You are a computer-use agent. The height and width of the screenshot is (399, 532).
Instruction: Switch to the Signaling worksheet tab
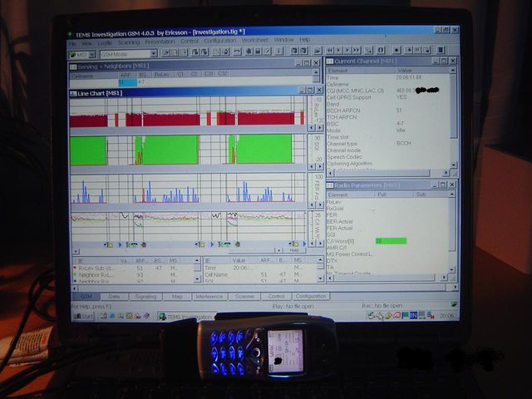point(145,297)
